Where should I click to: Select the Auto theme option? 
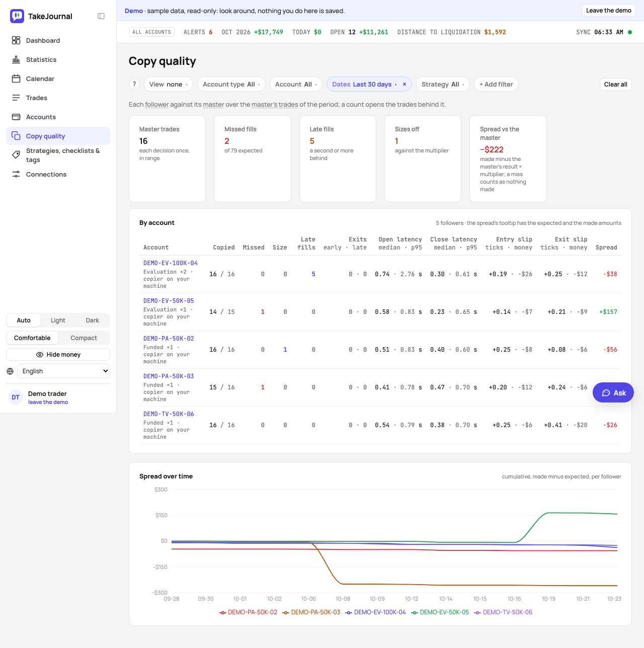(x=24, y=320)
